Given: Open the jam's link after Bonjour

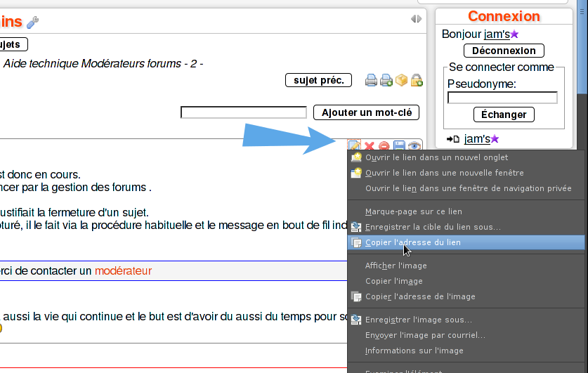Looking at the screenshot, I should click(497, 34).
